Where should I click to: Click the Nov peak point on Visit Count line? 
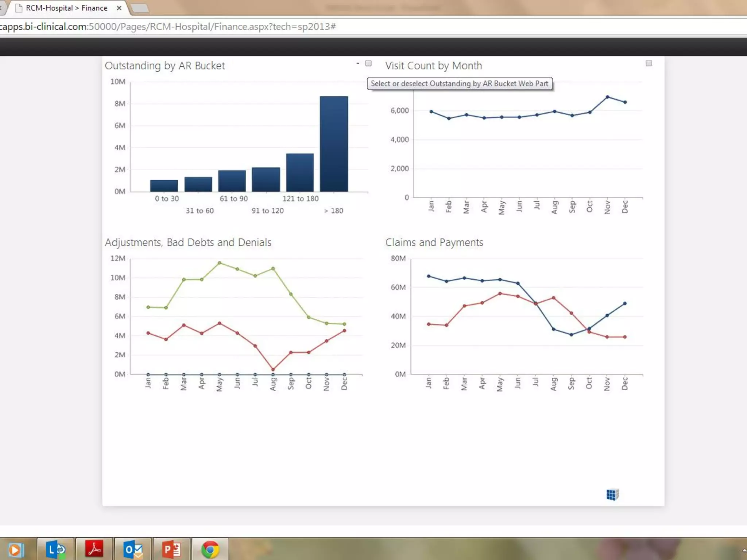tap(607, 97)
